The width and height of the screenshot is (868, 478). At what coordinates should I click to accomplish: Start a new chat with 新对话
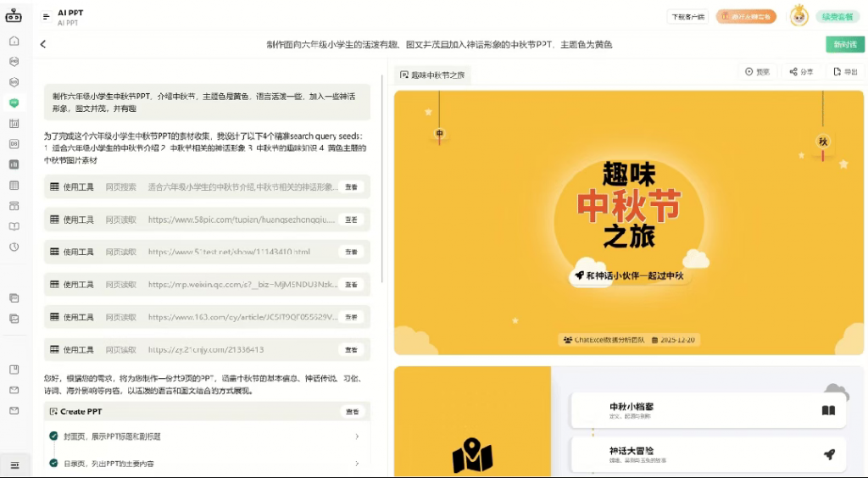click(845, 44)
